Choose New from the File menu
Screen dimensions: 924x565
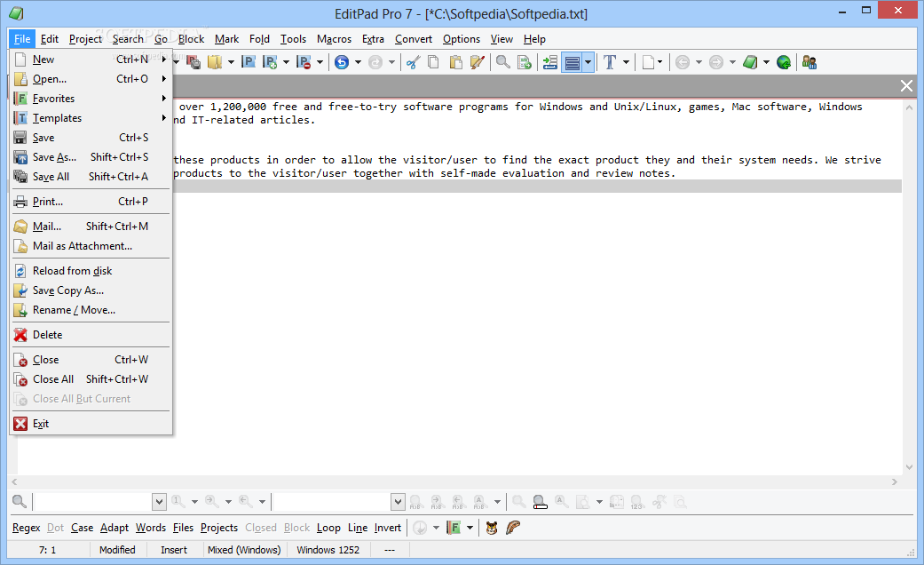(x=91, y=59)
